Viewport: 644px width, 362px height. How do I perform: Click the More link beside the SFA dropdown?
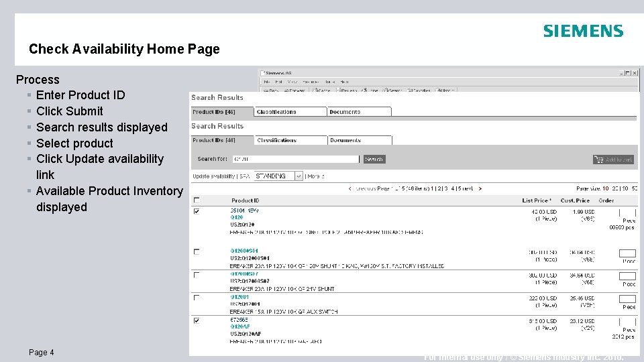(315, 176)
